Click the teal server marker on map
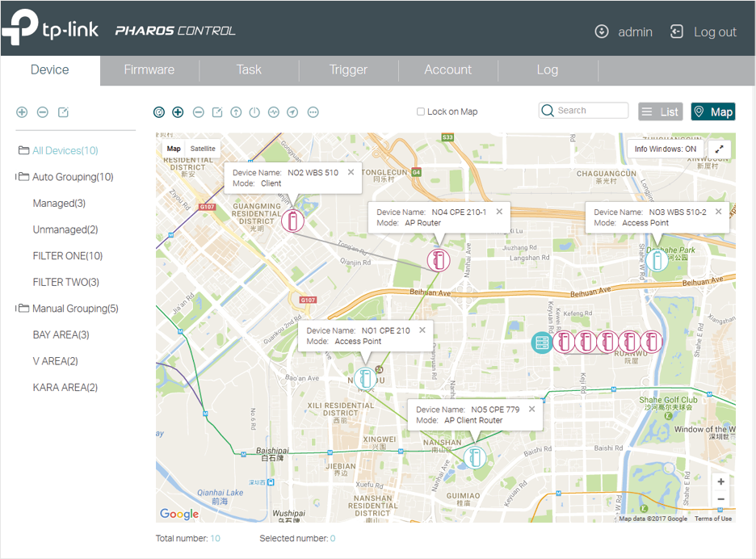 click(x=542, y=343)
